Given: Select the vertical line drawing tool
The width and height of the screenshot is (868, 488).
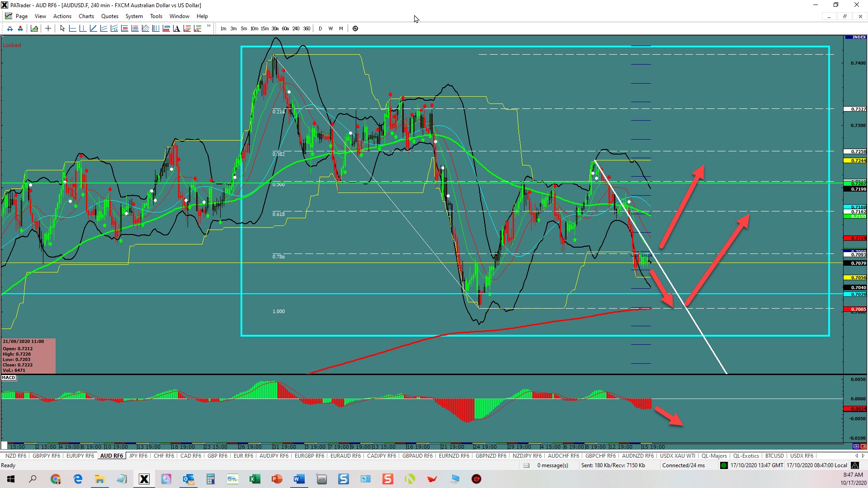Looking at the screenshot, I should [83, 28].
